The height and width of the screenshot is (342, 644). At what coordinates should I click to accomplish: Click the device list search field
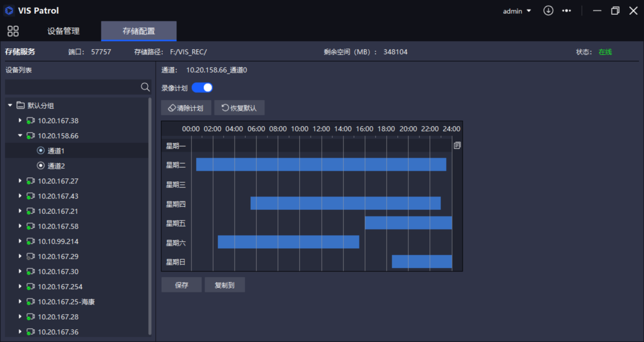click(72, 87)
